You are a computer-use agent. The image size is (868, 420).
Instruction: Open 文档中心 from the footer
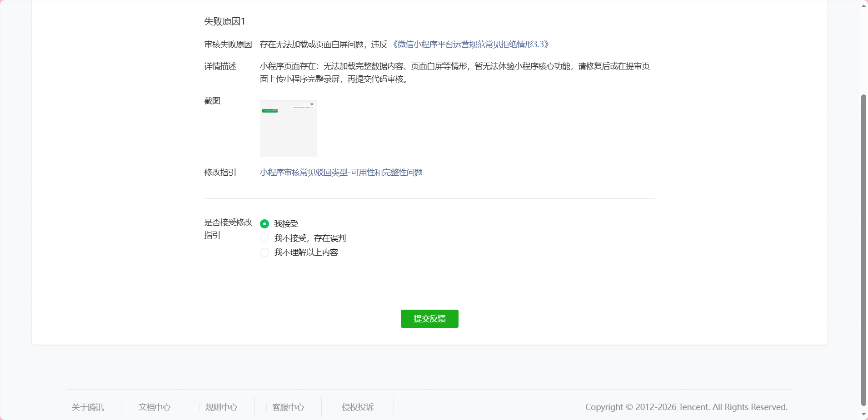coord(155,407)
